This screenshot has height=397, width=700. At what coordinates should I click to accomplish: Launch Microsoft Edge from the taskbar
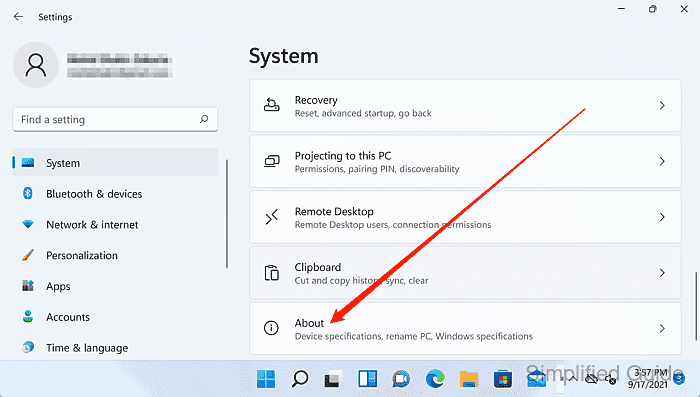point(435,379)
